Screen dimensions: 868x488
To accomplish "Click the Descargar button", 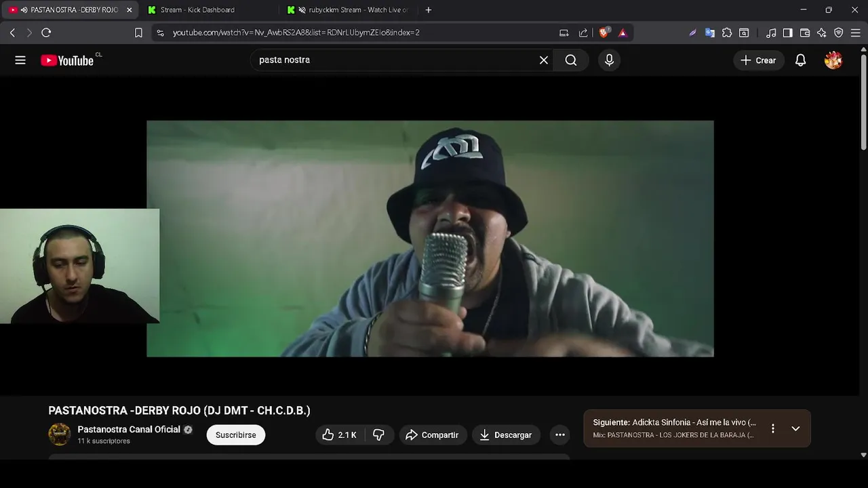I will [506, 435].
